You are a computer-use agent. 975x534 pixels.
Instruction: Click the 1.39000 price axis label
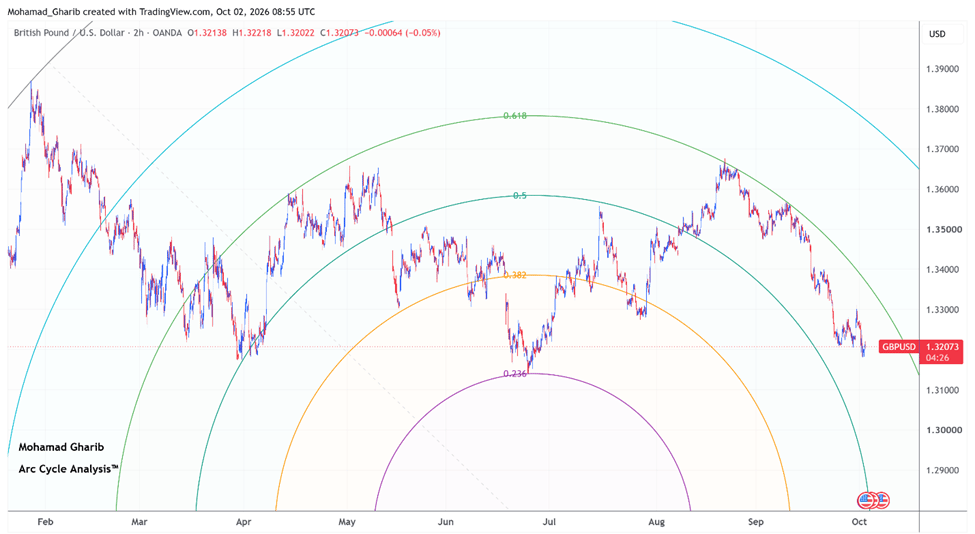pos(943,69)
